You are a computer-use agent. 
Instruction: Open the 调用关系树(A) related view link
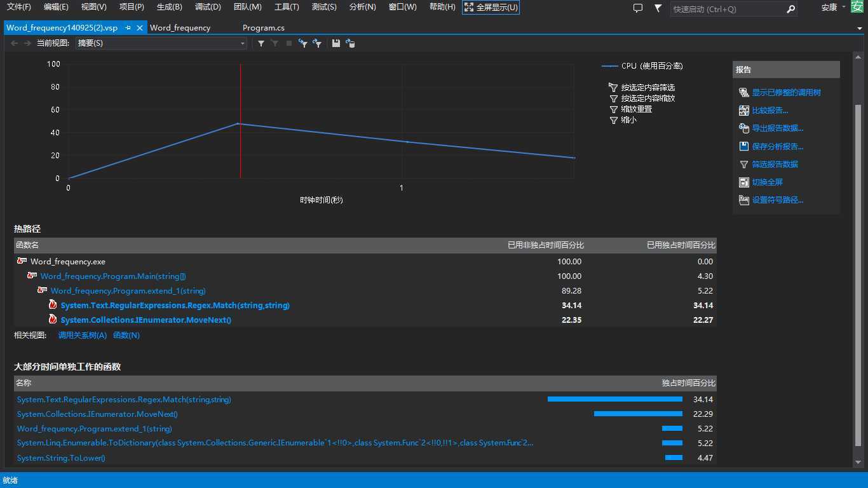83,335
